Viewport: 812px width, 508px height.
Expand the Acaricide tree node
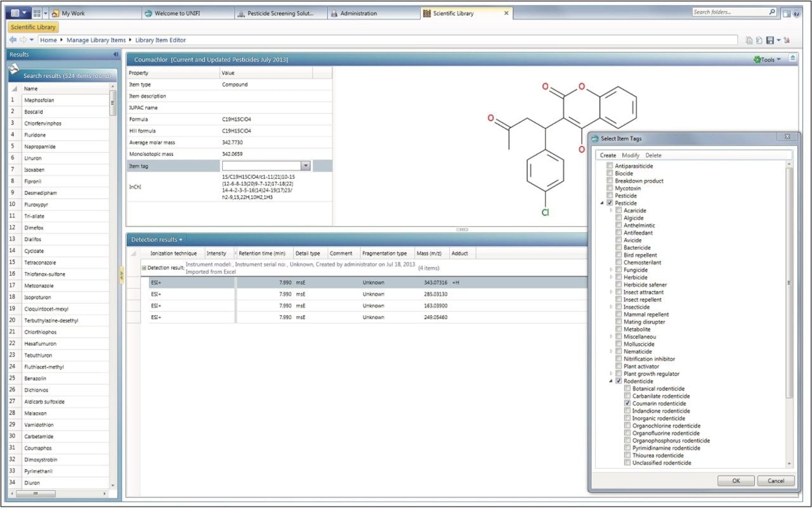coord(612,211)
